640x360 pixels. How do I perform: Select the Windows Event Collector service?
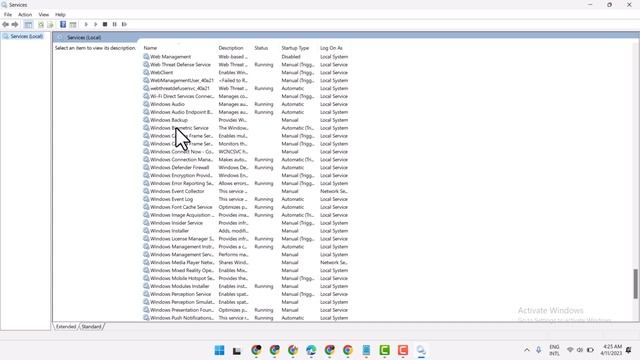coord(246,191)
